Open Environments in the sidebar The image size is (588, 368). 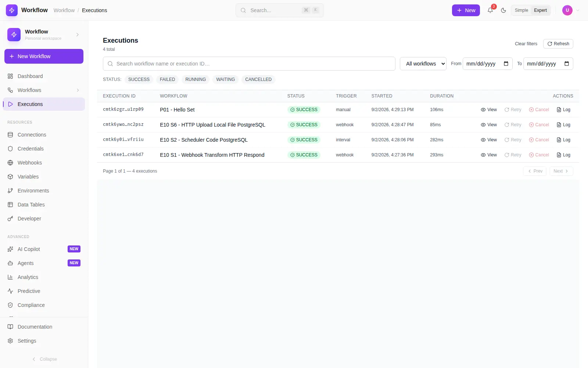click(x=44, y=191)
